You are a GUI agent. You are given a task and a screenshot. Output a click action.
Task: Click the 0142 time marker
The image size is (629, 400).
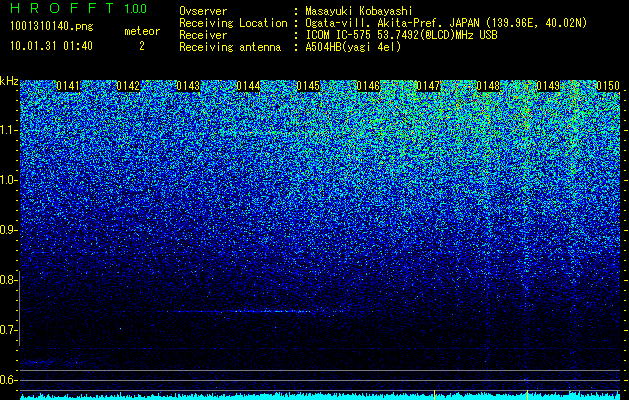click(128, 86)
